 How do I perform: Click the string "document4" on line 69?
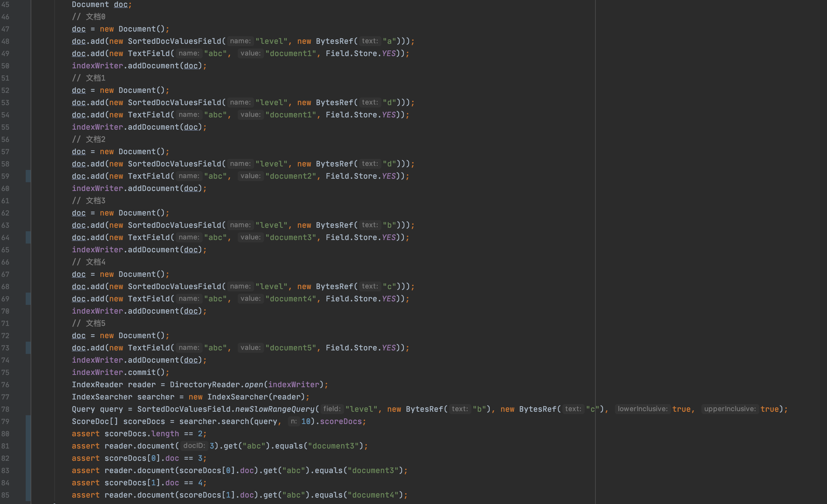click(x=291, y=299)
